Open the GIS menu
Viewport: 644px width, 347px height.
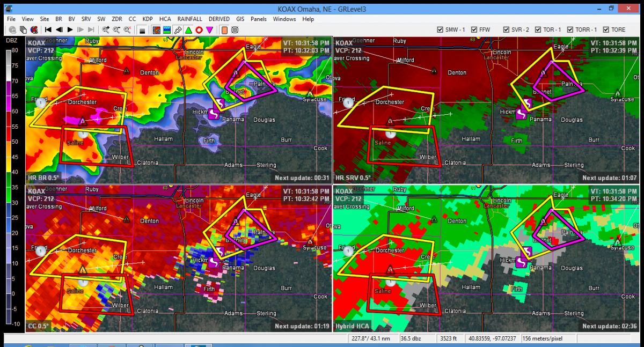pyautogui.click(x=240, y=19)
